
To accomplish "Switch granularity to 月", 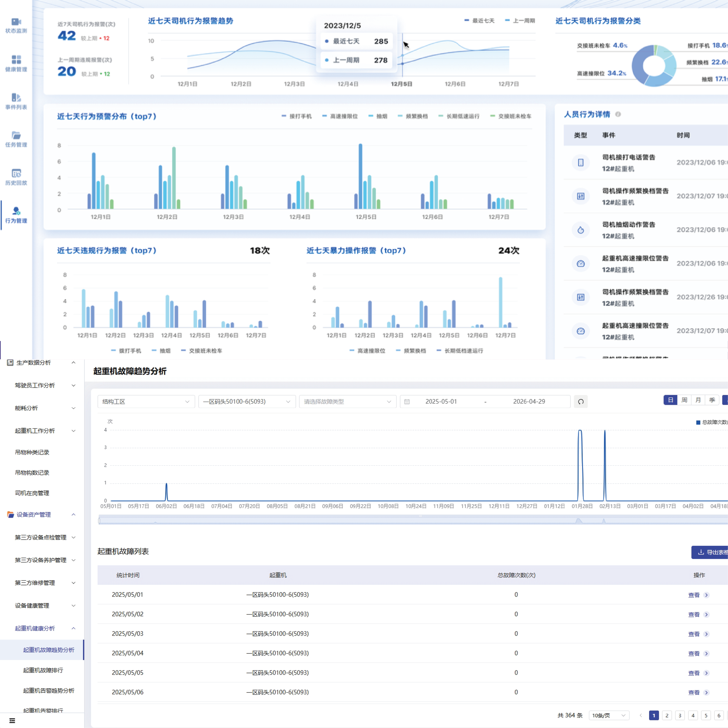I will click(698, 400).
